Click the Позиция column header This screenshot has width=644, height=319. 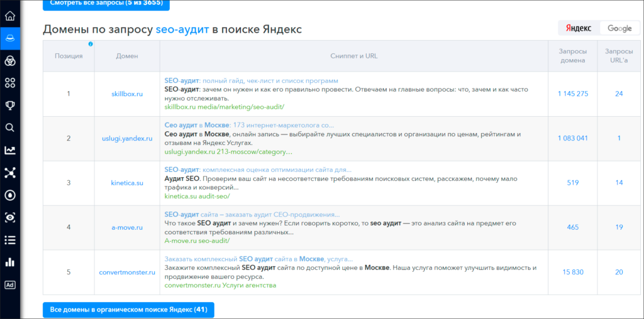coord(69,56)
